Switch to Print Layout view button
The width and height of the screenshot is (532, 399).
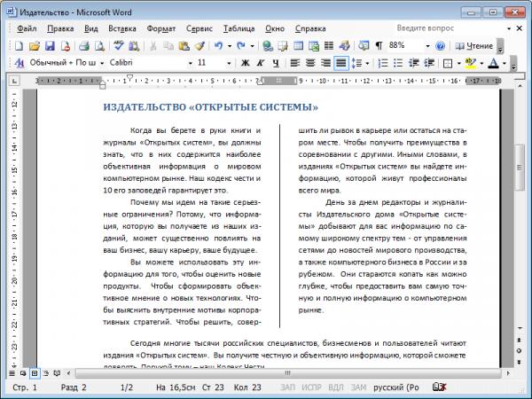tap(35, 373)
